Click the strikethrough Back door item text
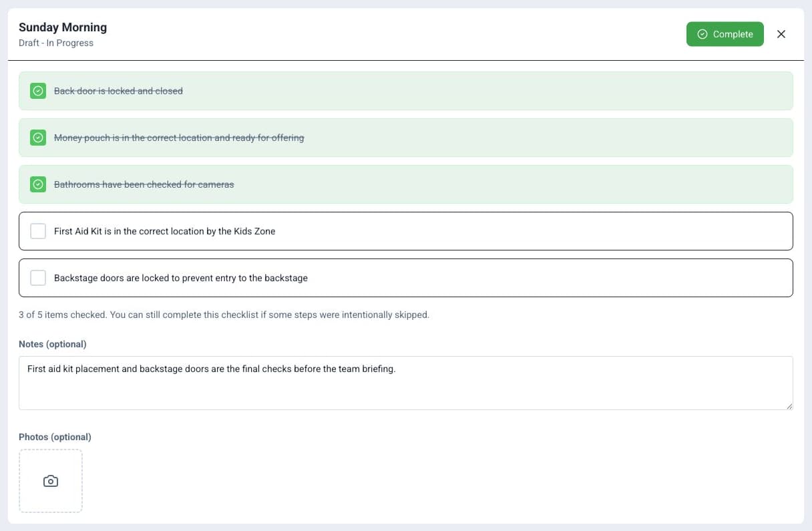Image resolution: width=812 pixels, height=531 pixels. tap(118, 91)
